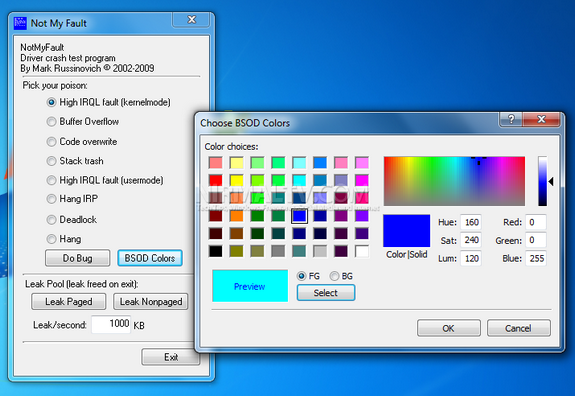Image resolution: width=575 pixels, height=396 pixels.
Task: Click the cyan Preview box
Action: click(250, 286)
